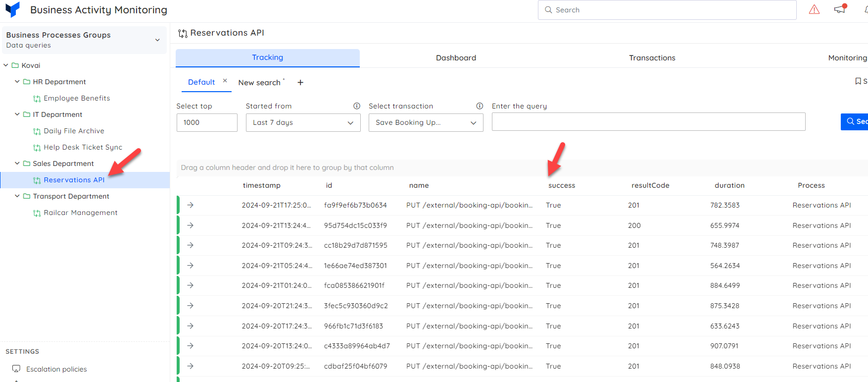Collapse the Transport Department folder
Screen dimensions: 868x382
point(17,196)
